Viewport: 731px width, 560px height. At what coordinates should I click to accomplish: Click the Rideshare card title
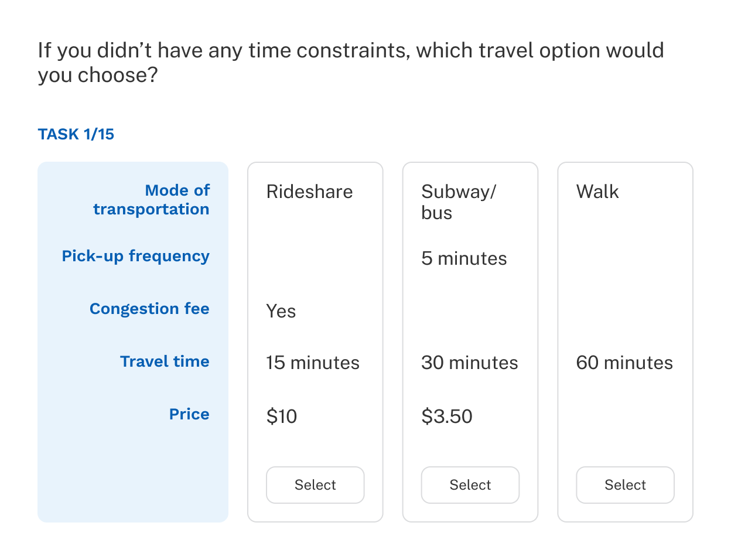click(x=309, y=192)
